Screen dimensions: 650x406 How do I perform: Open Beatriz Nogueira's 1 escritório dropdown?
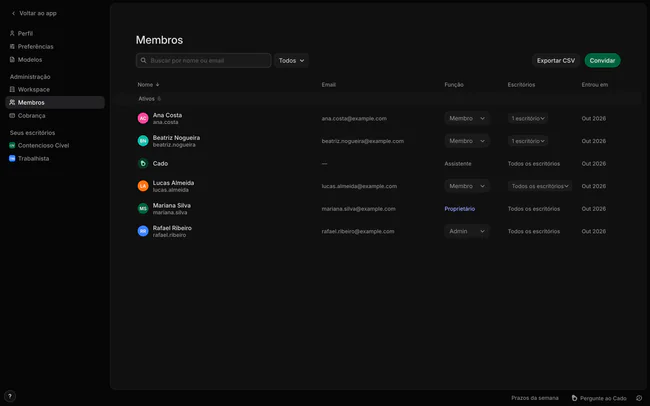pos(528,141)
